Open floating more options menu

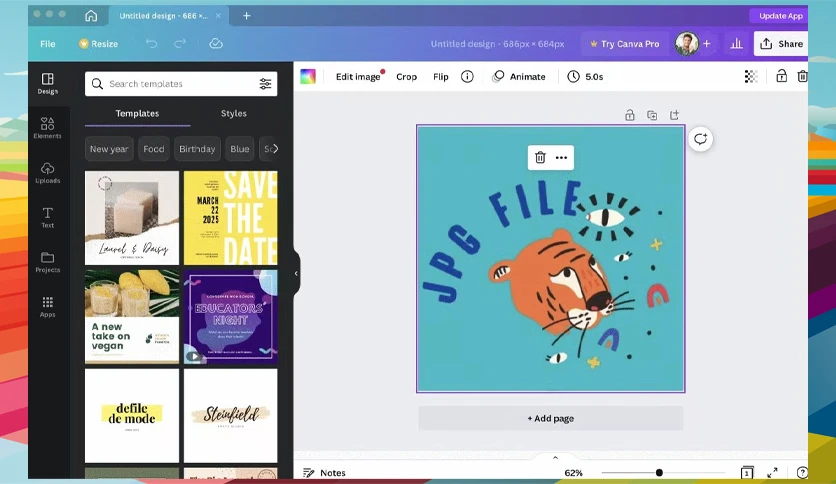click(x=561, y=157)
